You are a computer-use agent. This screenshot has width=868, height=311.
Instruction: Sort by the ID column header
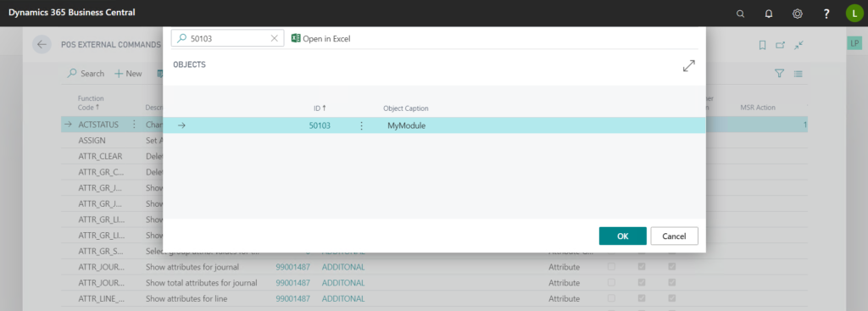pyautogui.click(x=320, y=108)
